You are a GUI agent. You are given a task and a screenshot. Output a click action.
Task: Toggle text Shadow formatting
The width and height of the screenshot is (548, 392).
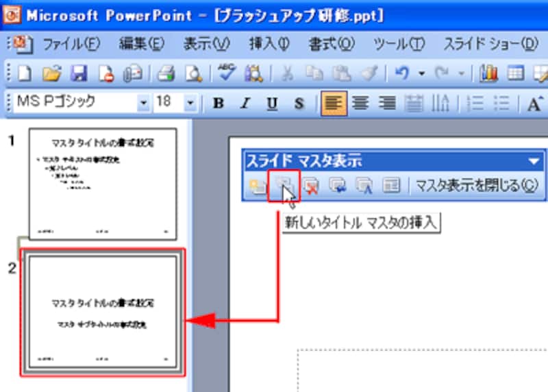pos(299,103)
